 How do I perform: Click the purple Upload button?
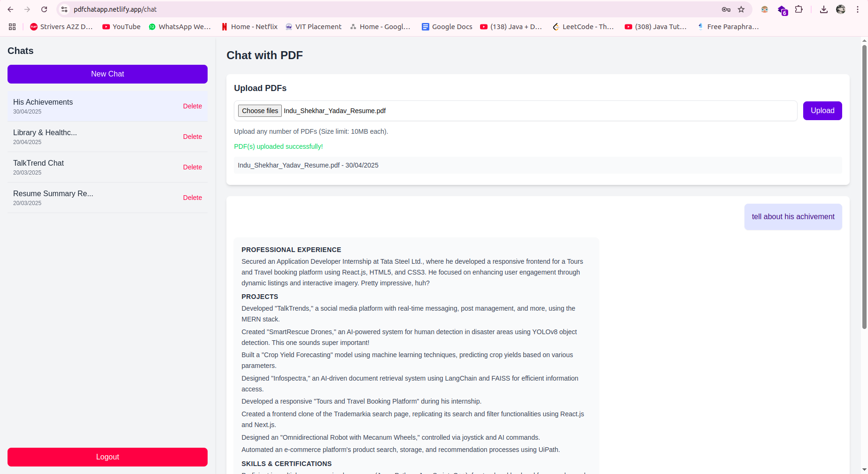[x=822, y=111]
